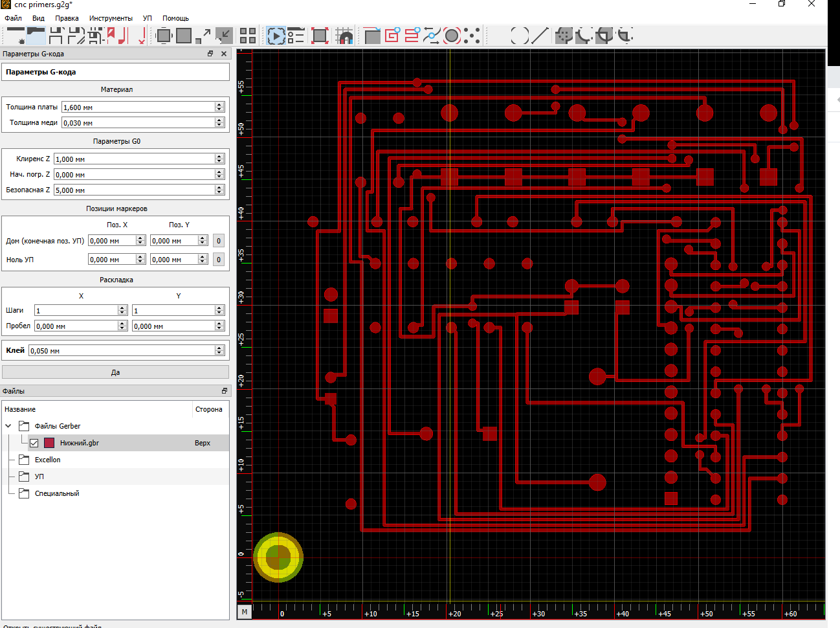Screen dimensions: 840x628
Task: Click the Нач. погр. Z stepper arrows
Action: (219, 175)
